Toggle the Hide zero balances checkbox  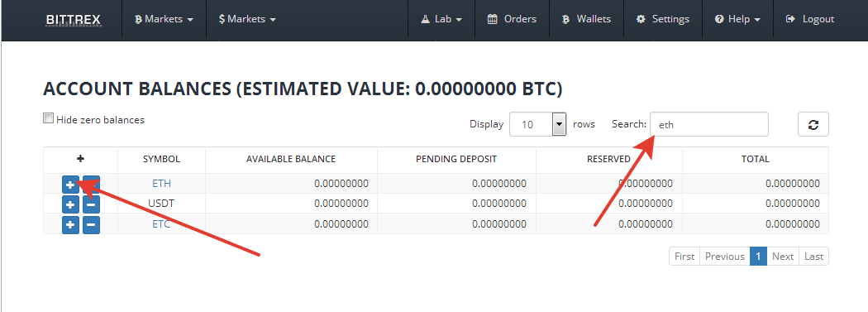pos(49,118)
